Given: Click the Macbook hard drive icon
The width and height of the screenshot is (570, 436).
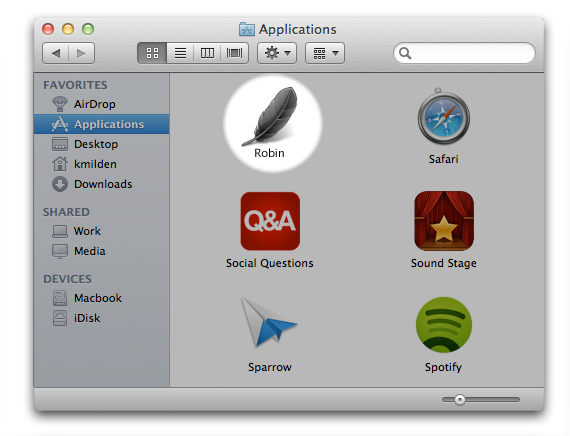Looking at the screenshot, I should coord(60,298).
